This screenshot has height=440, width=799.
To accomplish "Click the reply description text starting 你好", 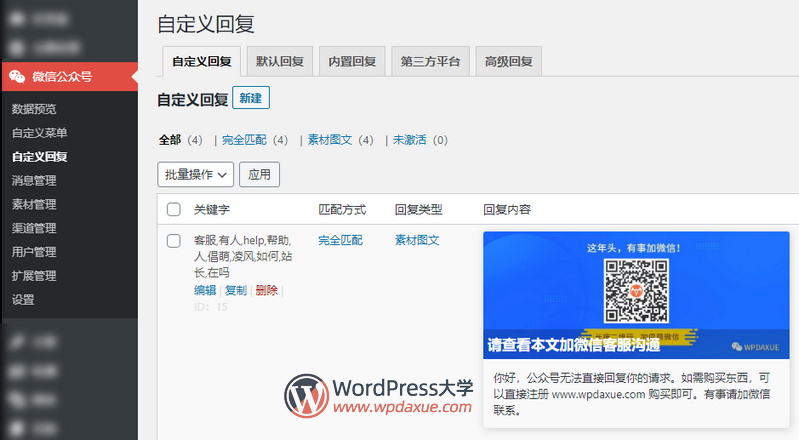I will 632,394.
